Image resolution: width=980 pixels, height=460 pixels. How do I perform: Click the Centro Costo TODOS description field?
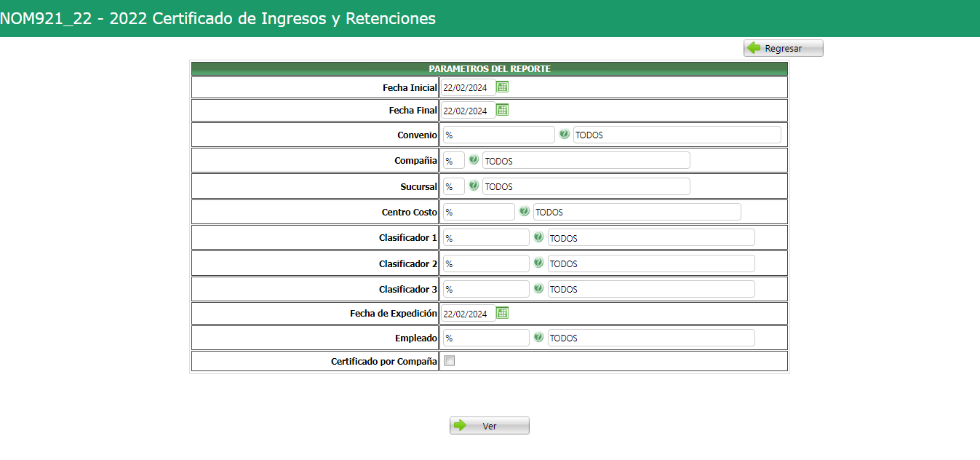637,212
